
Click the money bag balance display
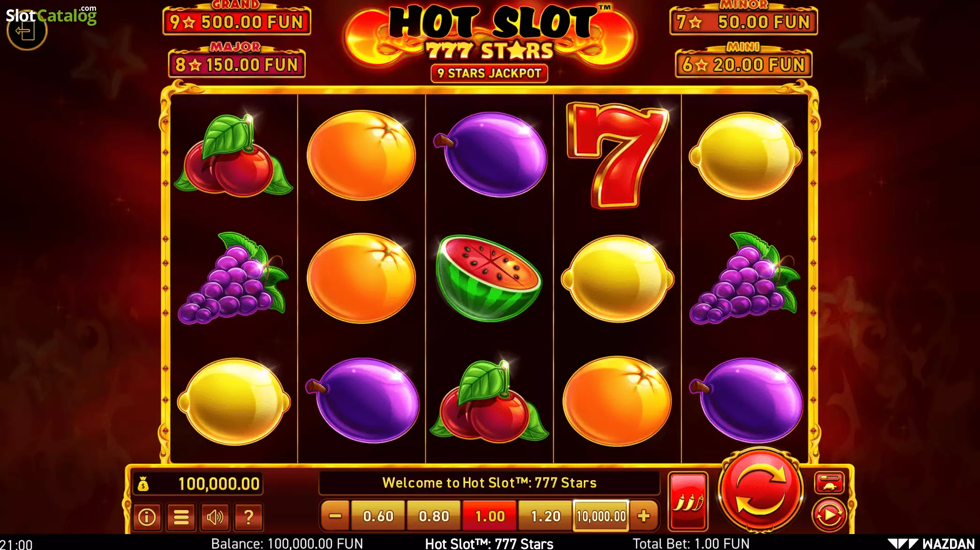[196, 483]
